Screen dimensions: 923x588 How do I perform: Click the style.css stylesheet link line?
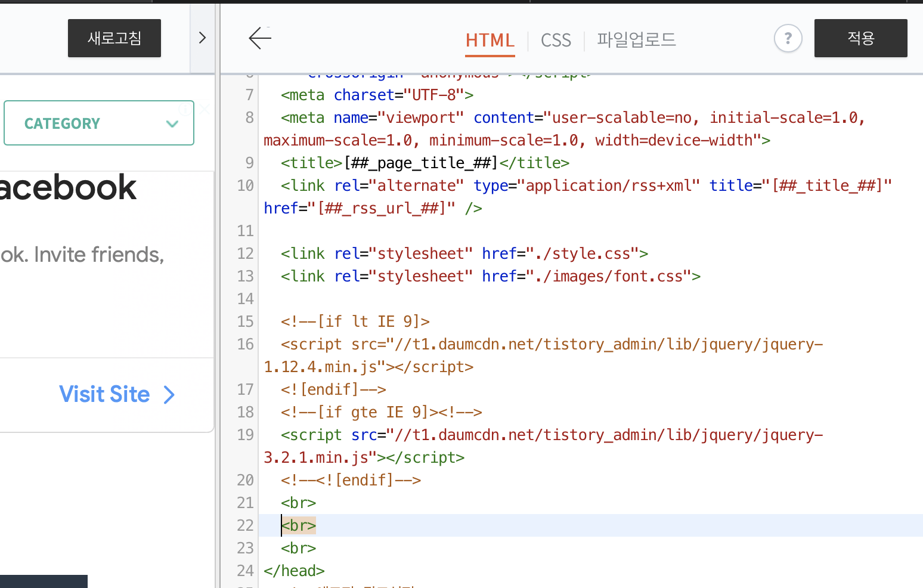(464, 253)
